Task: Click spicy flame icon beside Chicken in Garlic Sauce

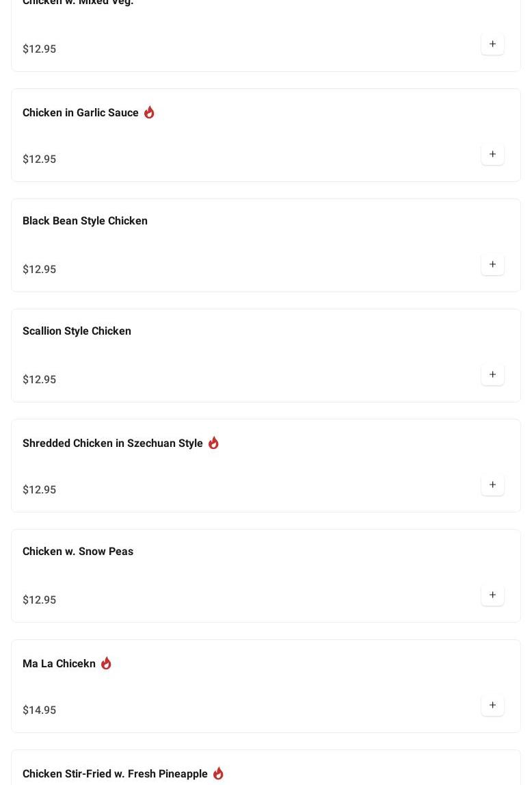Action: [149, 112]
